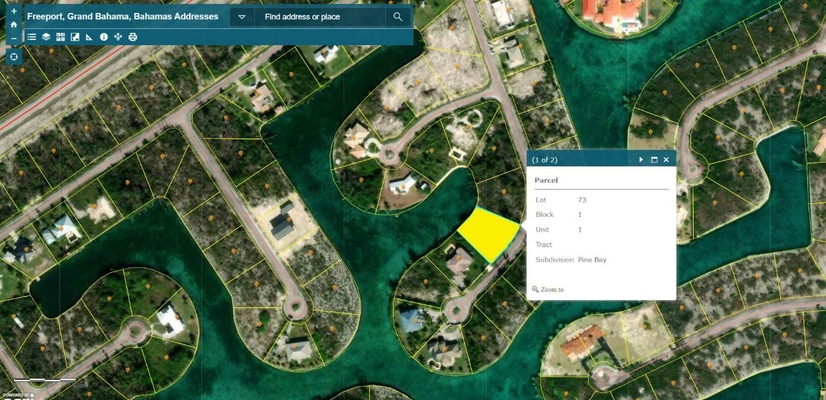Screen dimensions: 826x400
Task: Click the Find address or place field
Action: [320, 17]
